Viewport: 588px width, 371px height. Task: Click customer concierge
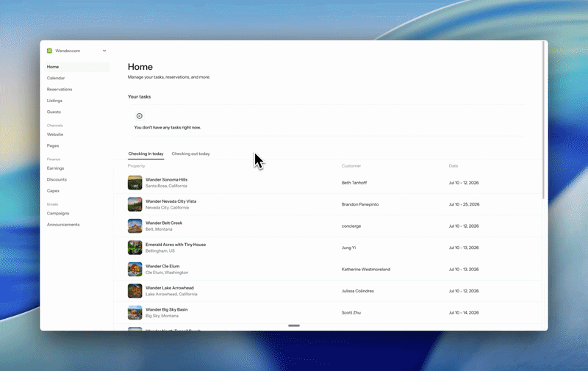pyautogui.click(x=351, y=226)
